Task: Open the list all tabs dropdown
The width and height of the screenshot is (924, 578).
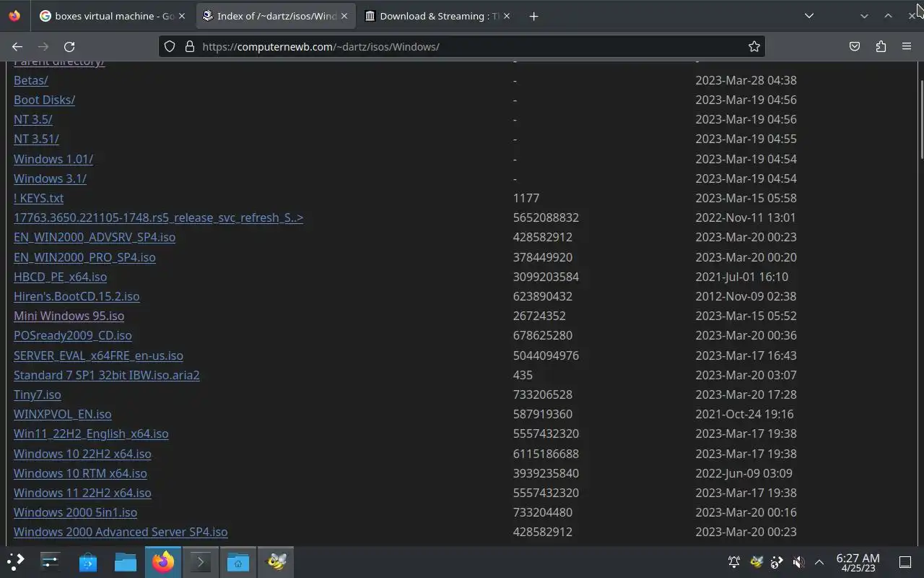Action: tap(809, 16)
